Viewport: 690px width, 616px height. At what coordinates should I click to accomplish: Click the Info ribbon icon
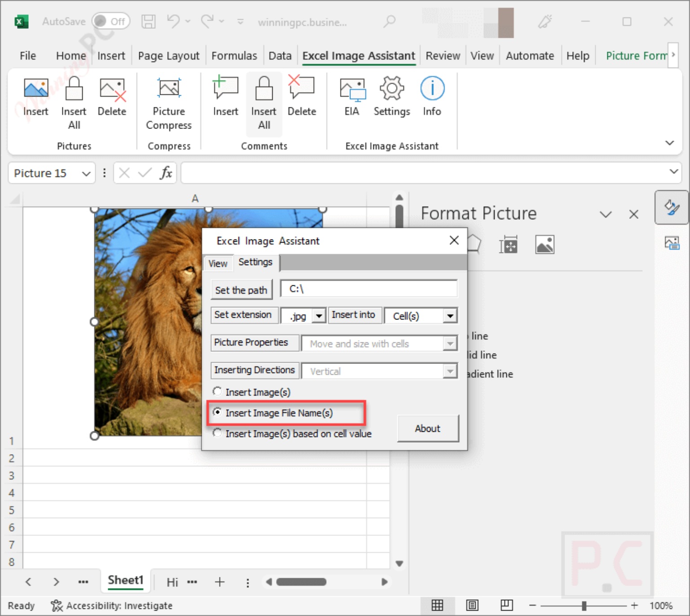pos(432,97)
